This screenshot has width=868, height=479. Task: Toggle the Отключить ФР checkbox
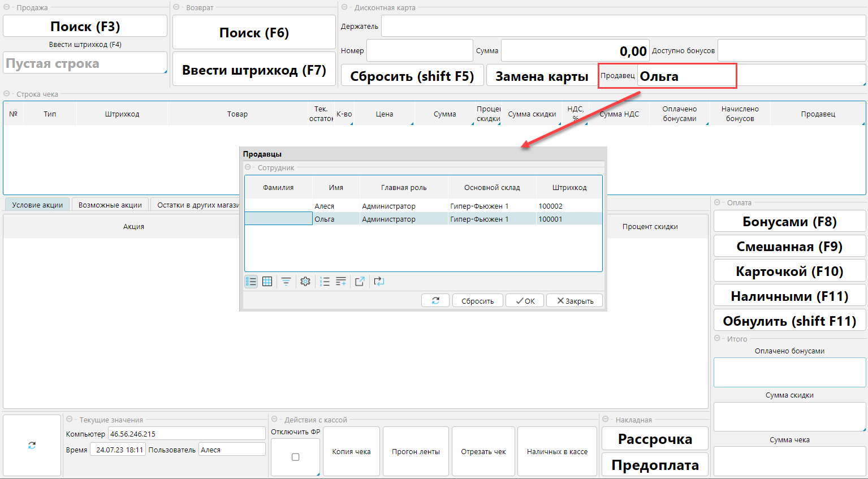295,457
